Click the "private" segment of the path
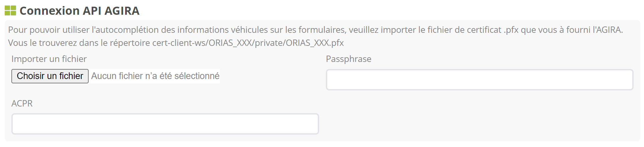 click(269, 43)
